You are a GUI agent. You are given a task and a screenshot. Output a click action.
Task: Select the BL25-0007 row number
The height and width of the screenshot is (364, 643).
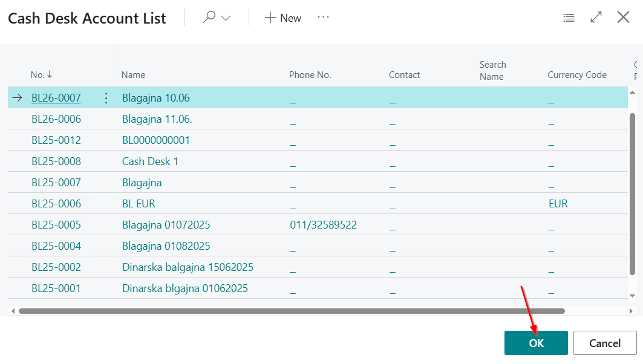click(x=56, y=183)
